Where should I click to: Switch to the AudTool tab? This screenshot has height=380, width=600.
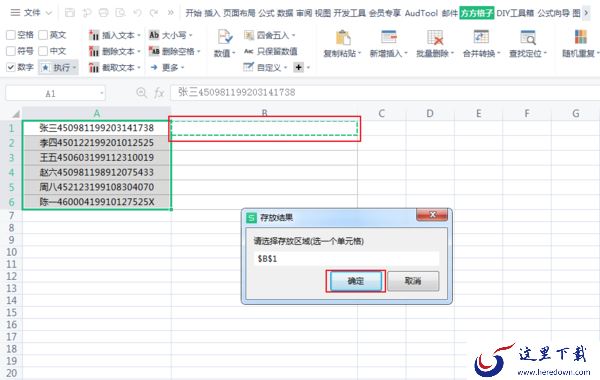pyautogui.click(x=421, y=13)
